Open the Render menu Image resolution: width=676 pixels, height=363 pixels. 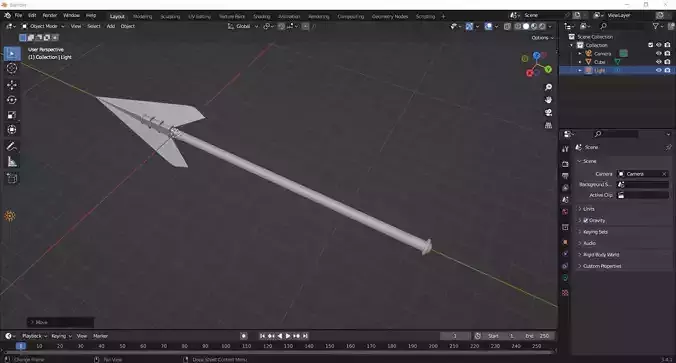coord(50,16)
